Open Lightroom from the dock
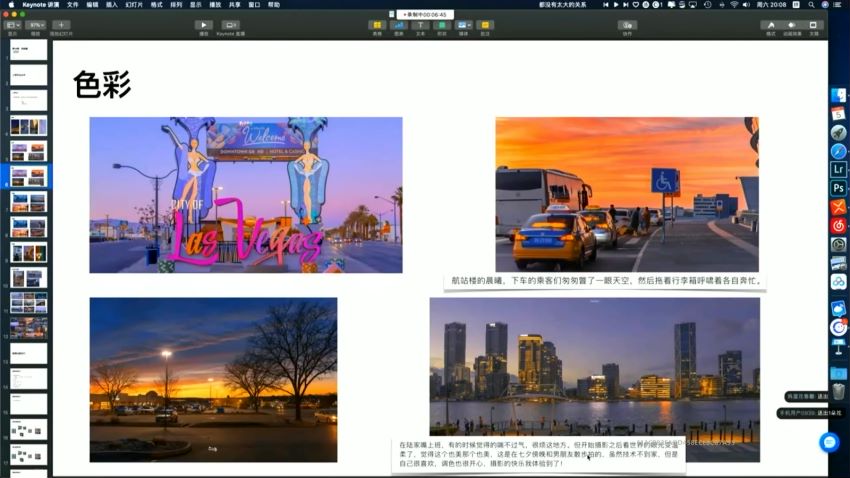Image resolution: width=850 pixels, height=478 pixels. pyautogui.click(x=838, y=169)
